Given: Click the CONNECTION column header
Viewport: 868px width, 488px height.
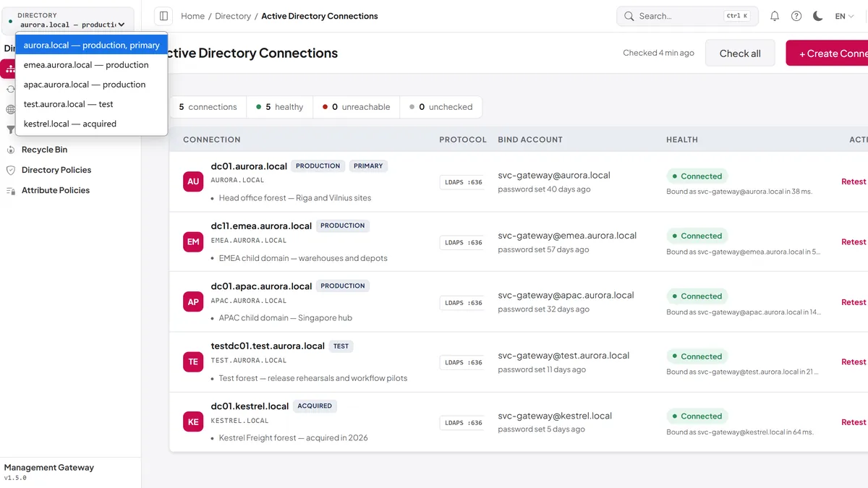Looking at the screenshot, I should click(x=212, y=140).
